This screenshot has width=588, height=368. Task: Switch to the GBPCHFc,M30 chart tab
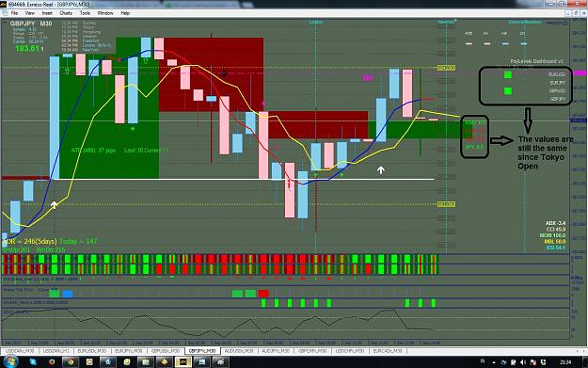click(312, 351)
